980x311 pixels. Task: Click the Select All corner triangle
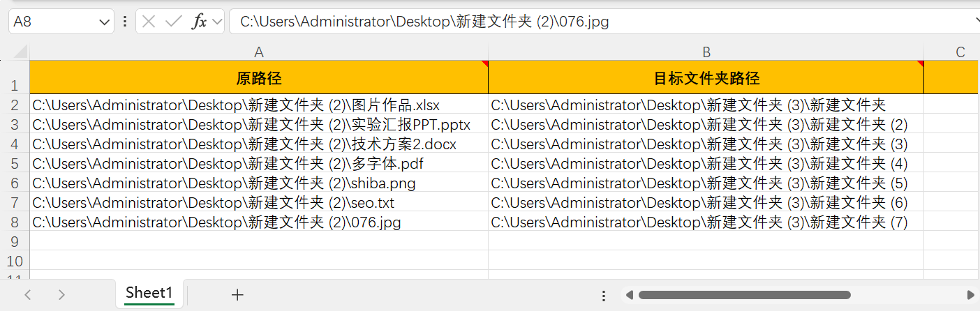click(x=21, y=52)
